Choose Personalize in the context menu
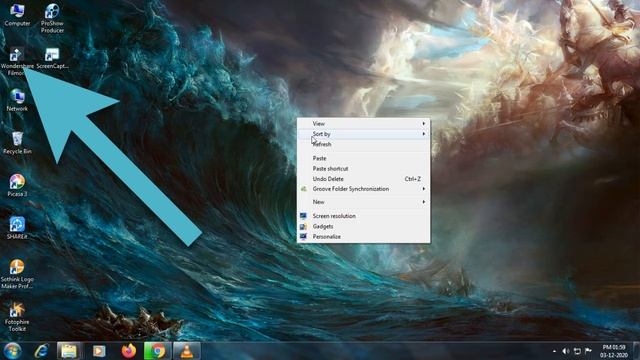Screen dimensions: 640x360 tap(363, 237)
